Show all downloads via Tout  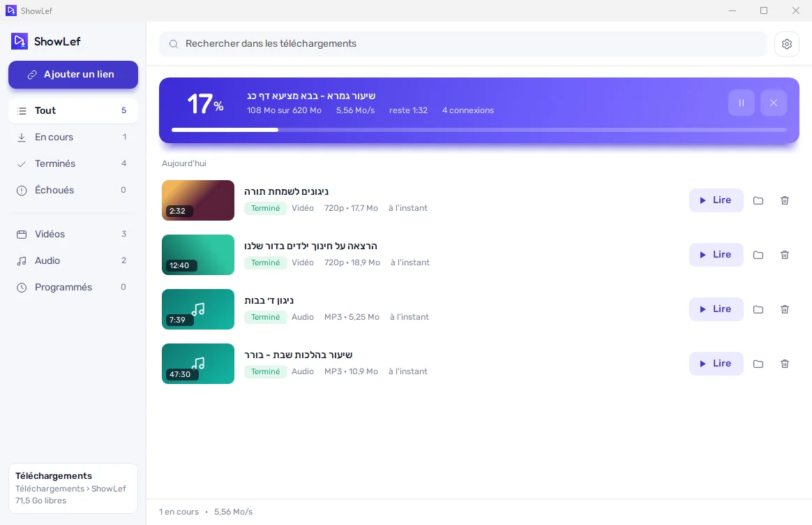[73, 110]
